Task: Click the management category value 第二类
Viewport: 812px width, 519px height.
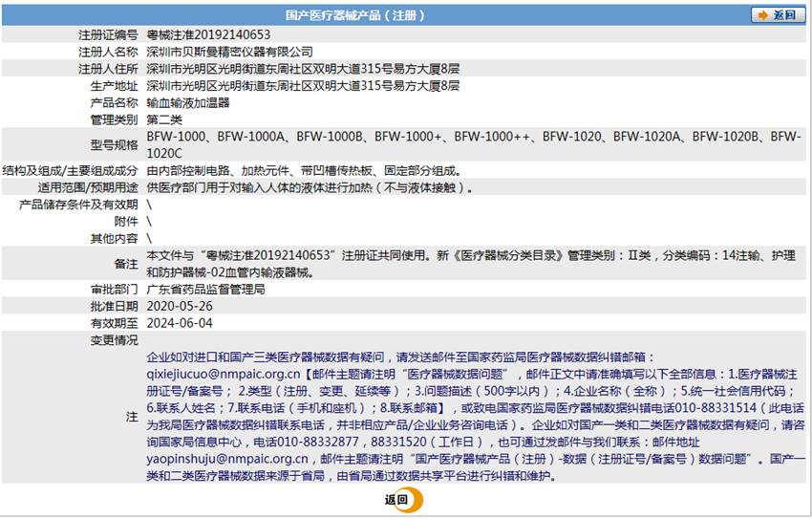Action: 164,120
